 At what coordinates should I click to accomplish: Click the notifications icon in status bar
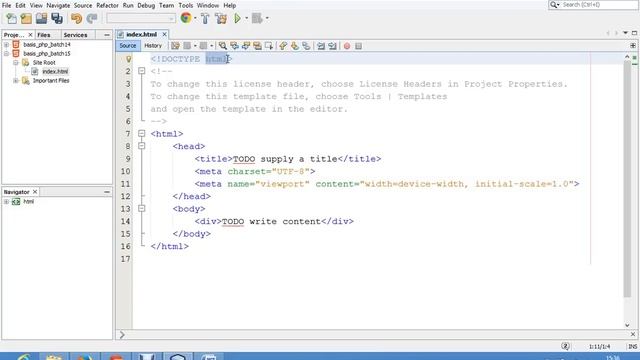(565, 346)
